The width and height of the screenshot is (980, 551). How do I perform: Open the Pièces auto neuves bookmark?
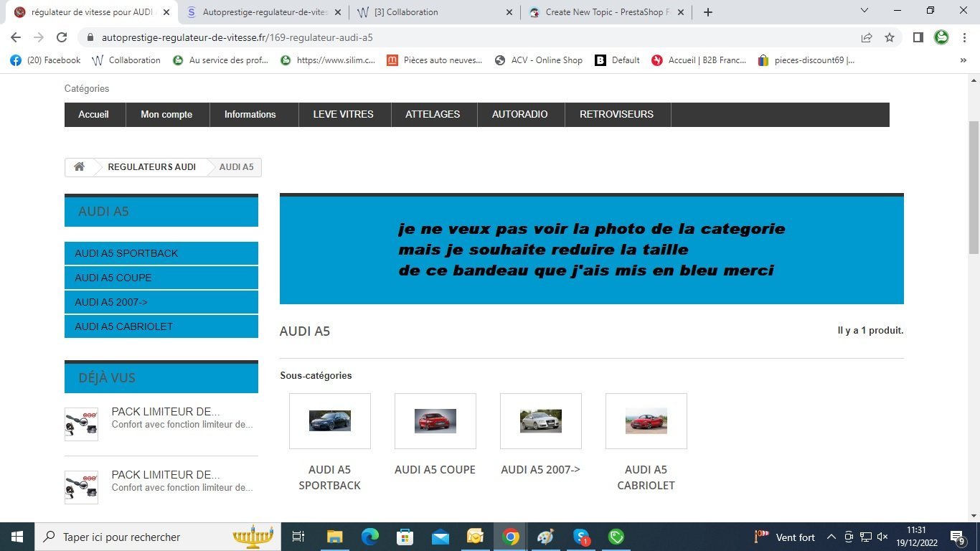point(435,60)
